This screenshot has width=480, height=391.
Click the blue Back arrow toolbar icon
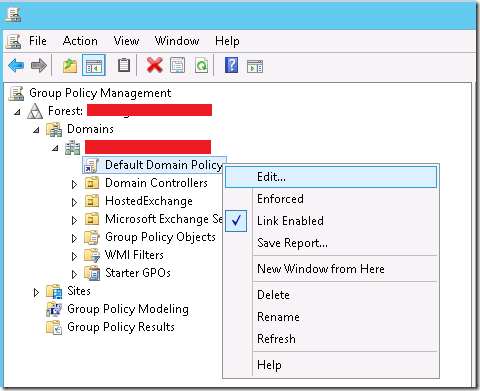pyautogui.click(x=16, y=65)
